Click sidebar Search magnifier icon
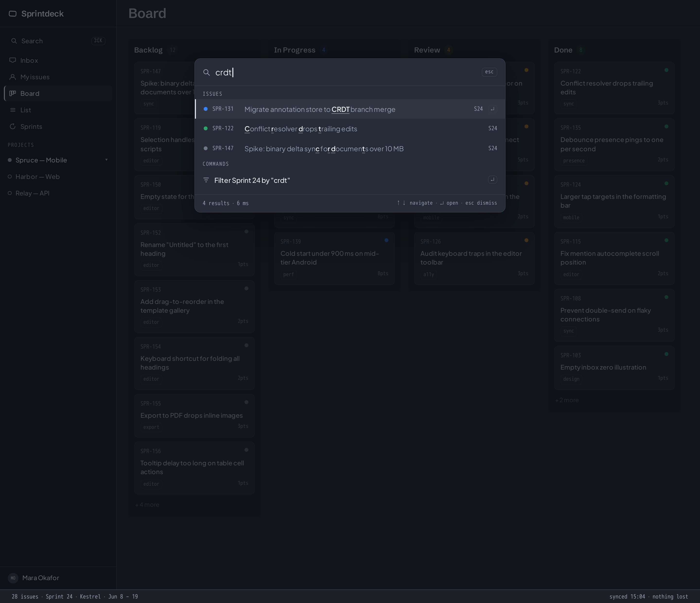The image size is (700, 603). (14, 41)
